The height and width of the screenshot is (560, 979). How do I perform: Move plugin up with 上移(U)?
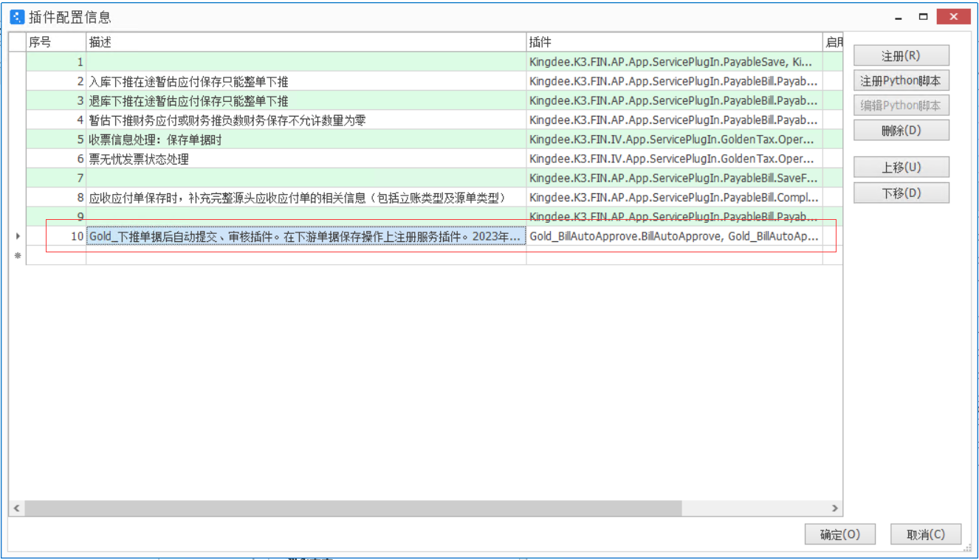[901, 167]
